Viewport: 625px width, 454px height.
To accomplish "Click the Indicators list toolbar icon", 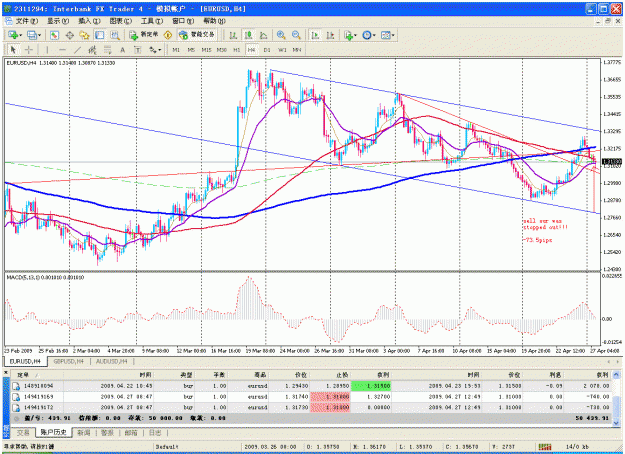I will 348,35.
